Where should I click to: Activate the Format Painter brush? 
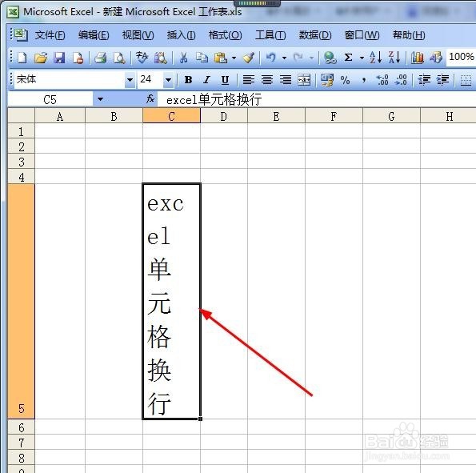click(x=249, y=58)
